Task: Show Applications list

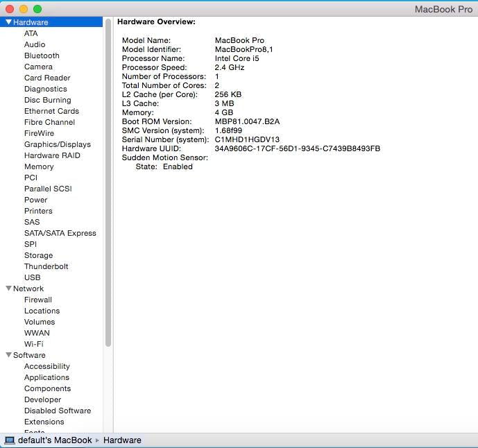Action: (46, 377)
